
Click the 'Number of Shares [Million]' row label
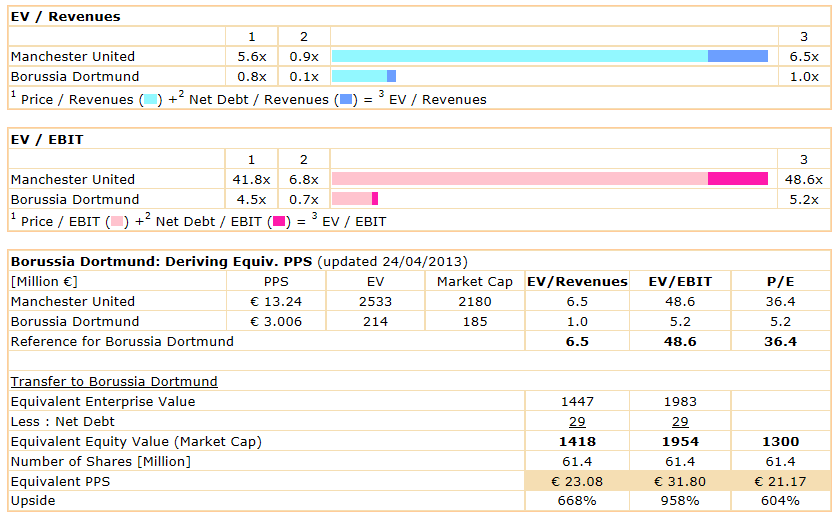point(101,462)
